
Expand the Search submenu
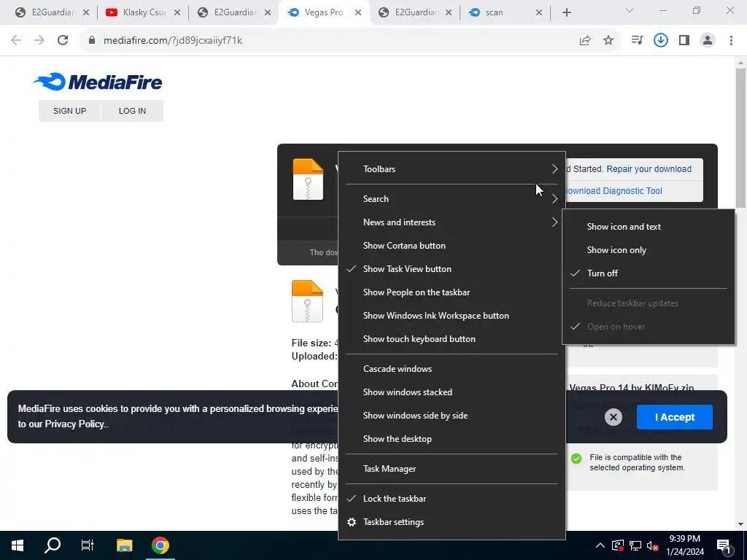452,199
